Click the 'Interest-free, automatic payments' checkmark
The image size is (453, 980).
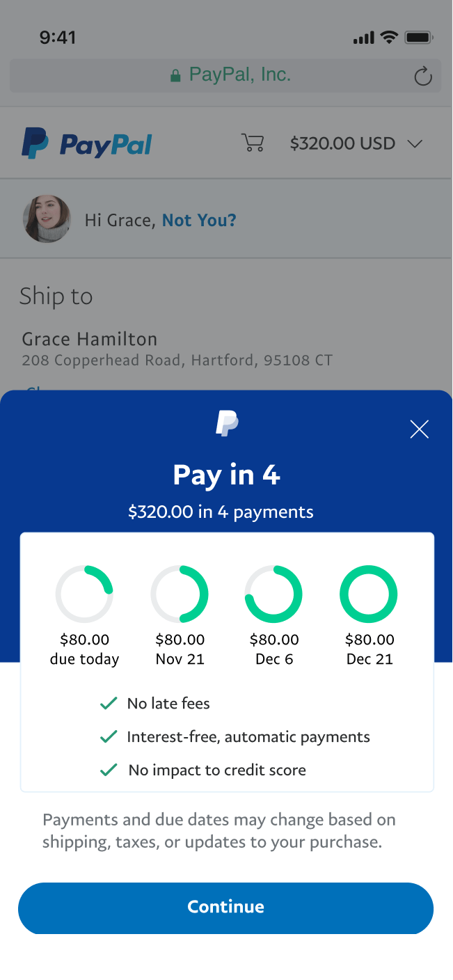tap(109, 737)
